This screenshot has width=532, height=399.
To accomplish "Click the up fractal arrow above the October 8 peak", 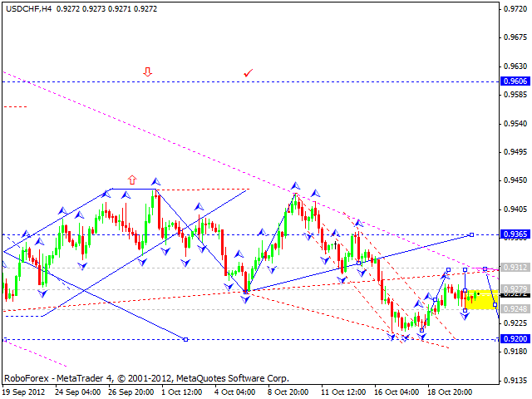I will coord(294,185).
